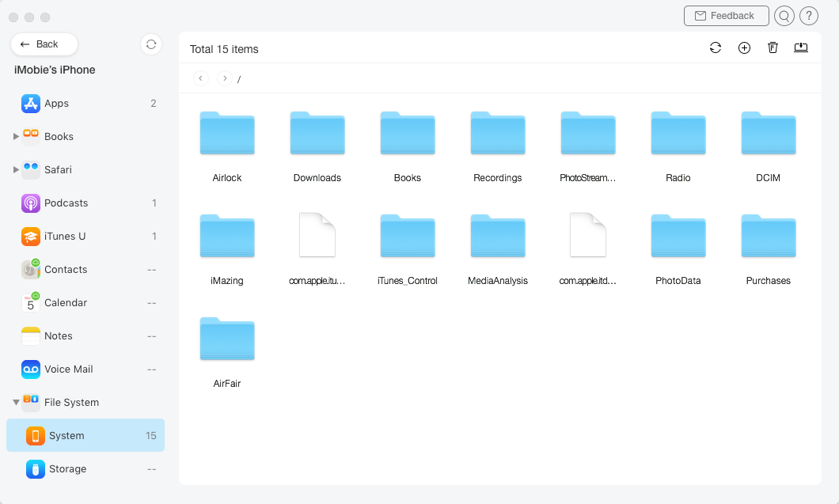Expand the Safari disclosure triangle
The image size is (839, 504).
(x=16, y=169)
